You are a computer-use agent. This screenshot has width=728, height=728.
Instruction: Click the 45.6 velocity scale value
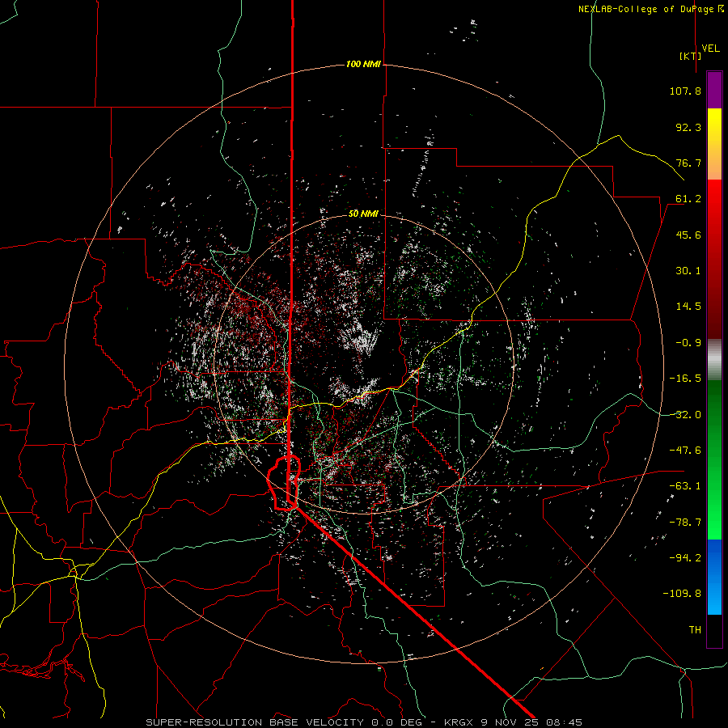pyautogui.click(x=688, y=235)
